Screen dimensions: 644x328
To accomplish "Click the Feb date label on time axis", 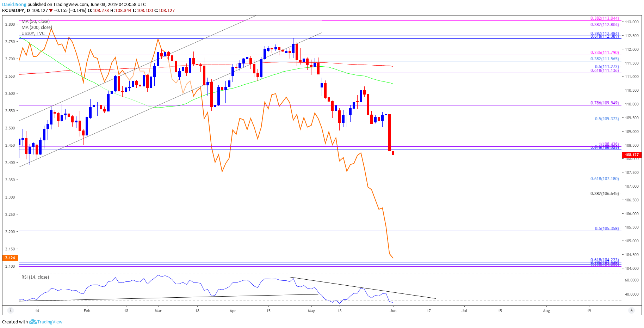I will [87, 311].
